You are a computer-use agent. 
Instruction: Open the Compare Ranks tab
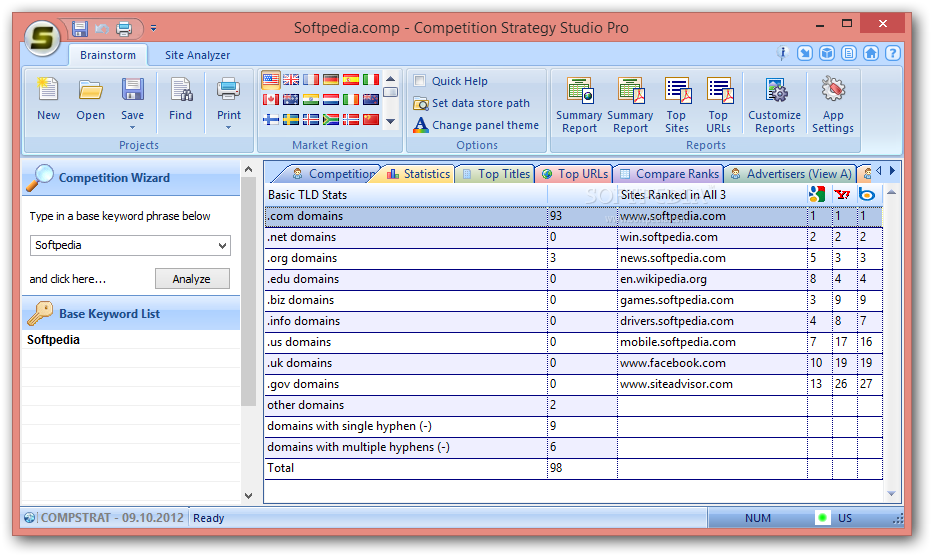tap(669, 174)
